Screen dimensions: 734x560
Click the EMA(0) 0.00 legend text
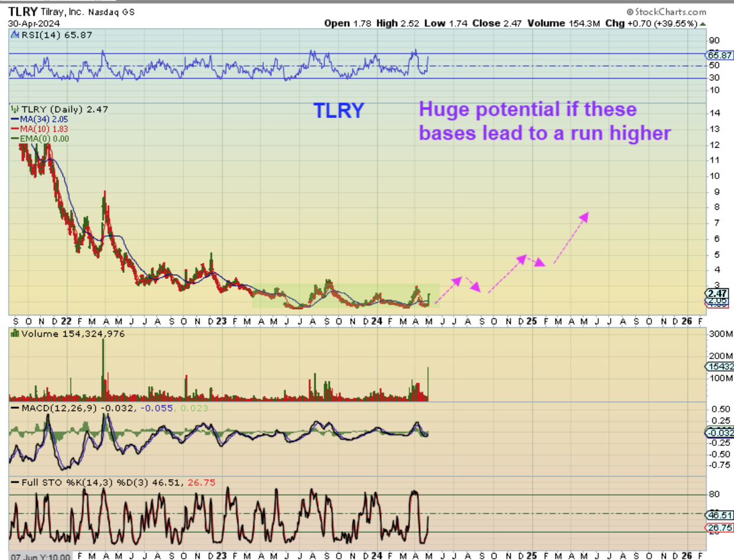pos(43,139)
